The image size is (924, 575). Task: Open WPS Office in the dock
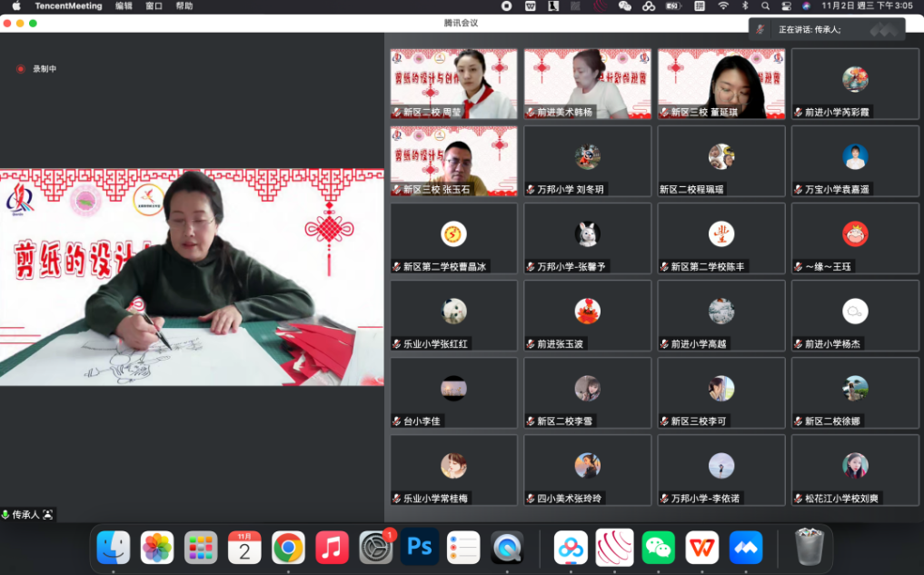702,548
